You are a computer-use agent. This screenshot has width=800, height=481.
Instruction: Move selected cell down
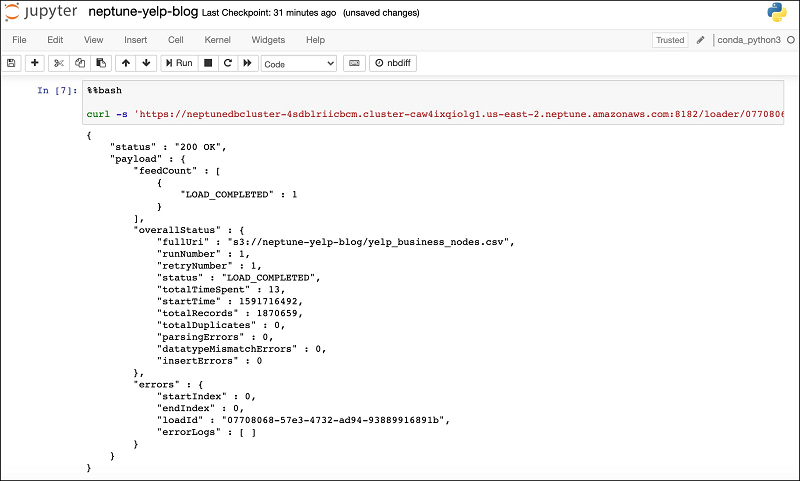[146, 63]
